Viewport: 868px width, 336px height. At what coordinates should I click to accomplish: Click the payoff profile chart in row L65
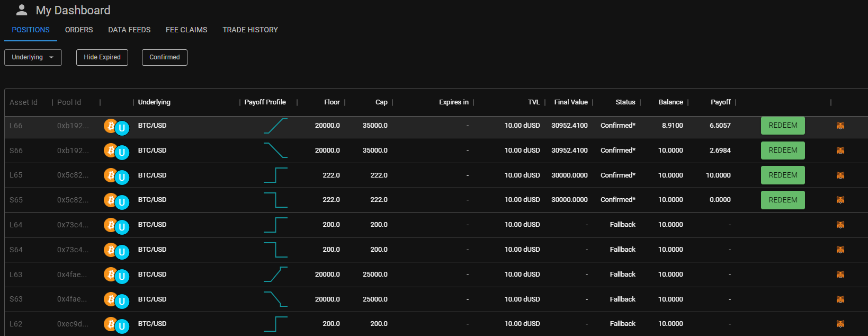(275, 175)
